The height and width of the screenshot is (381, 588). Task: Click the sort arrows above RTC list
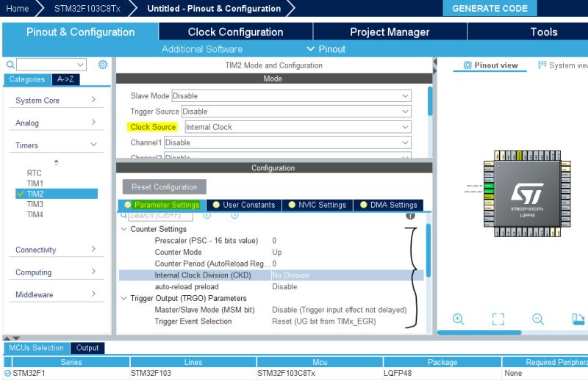pos(57,162)
